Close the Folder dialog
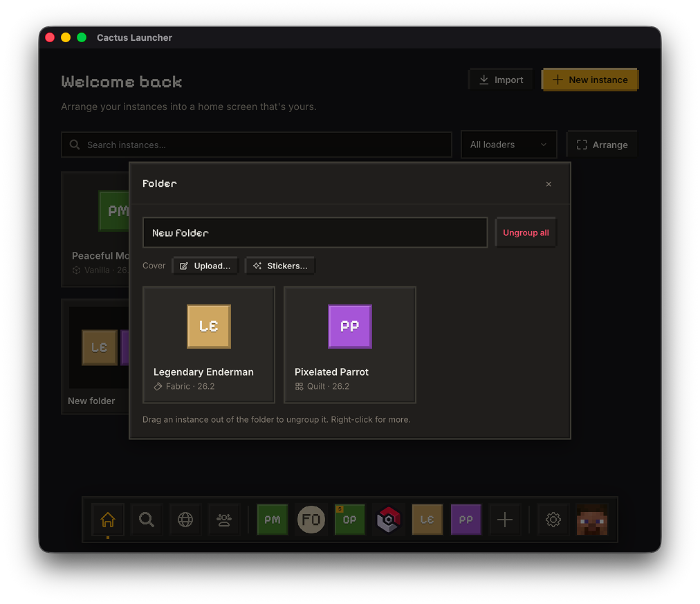The height and width of the screenshot is (604, 700). [x=549, y=184]
